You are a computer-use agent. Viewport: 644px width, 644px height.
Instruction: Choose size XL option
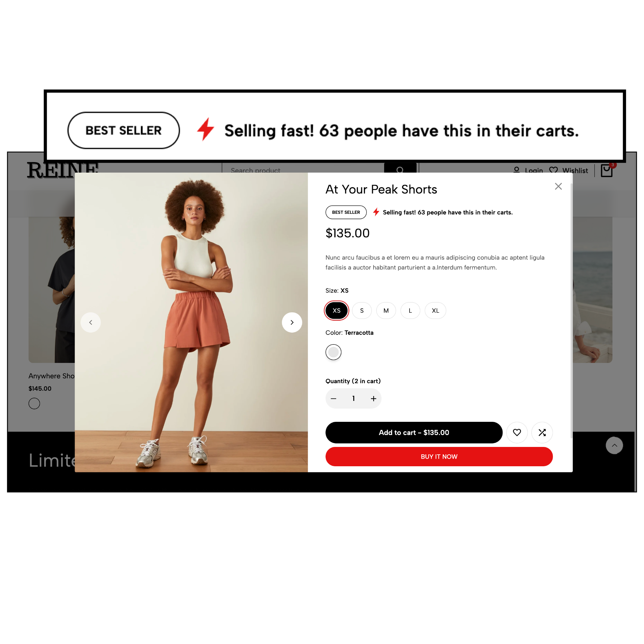[x=435, y=310]
